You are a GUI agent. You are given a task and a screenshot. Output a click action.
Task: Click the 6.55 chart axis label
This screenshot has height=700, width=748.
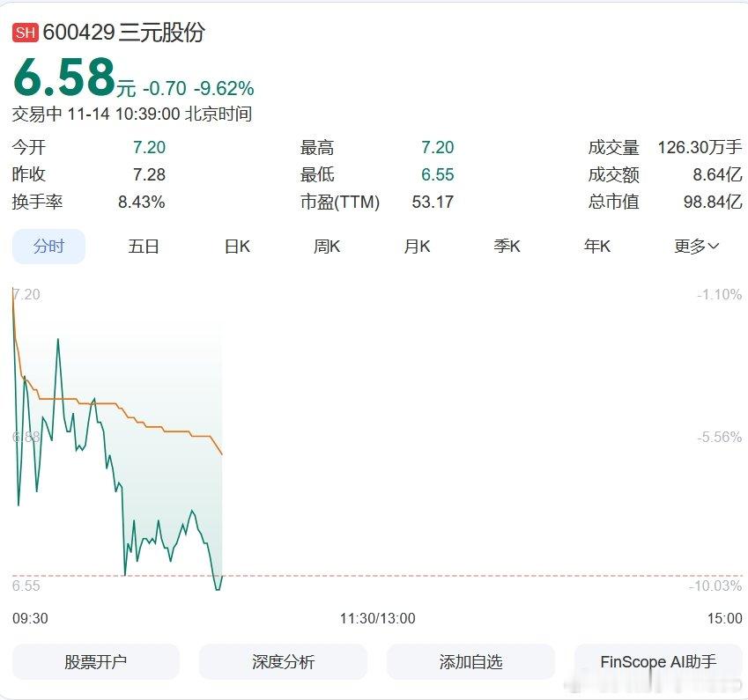[x=26, y=586]
